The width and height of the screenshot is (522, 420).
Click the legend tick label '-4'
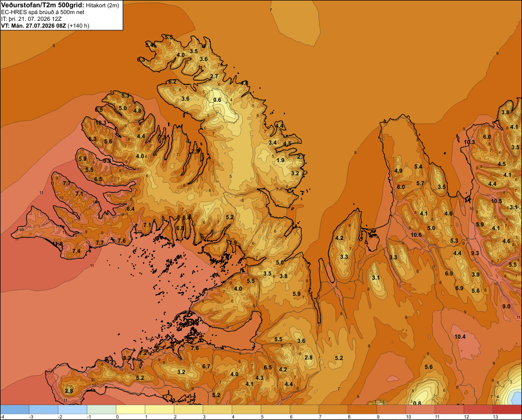[2, 417]
